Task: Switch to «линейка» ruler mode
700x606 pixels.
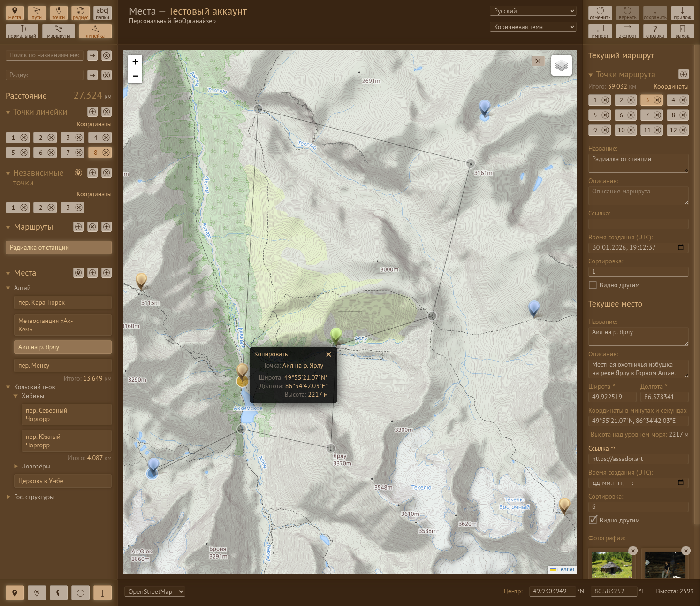Action: tap(95, 31)
